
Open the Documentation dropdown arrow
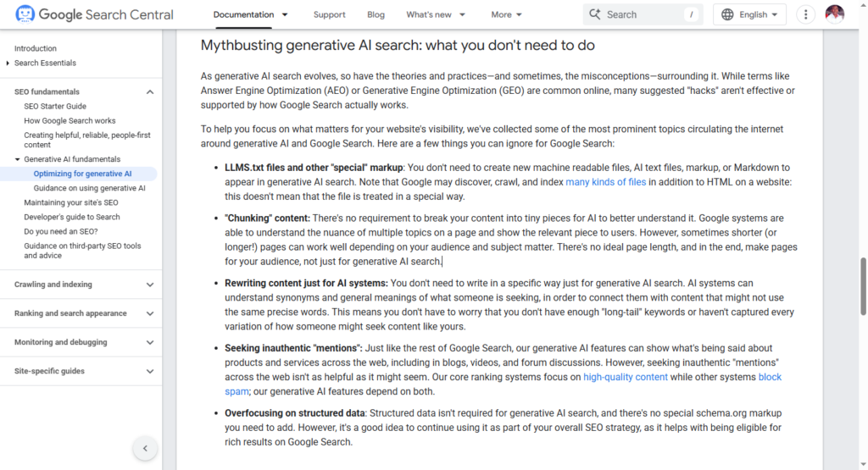[285, 14]
